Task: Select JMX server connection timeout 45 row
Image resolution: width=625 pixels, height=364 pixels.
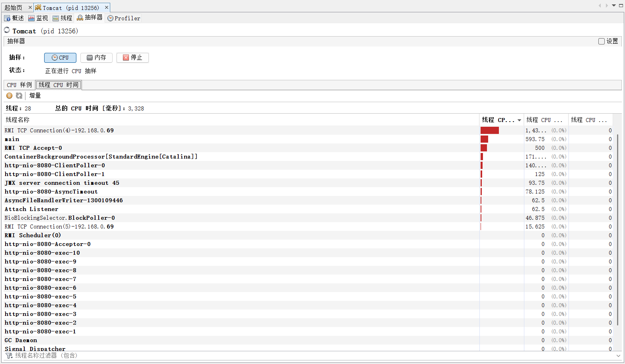Action: click(308, 183)
